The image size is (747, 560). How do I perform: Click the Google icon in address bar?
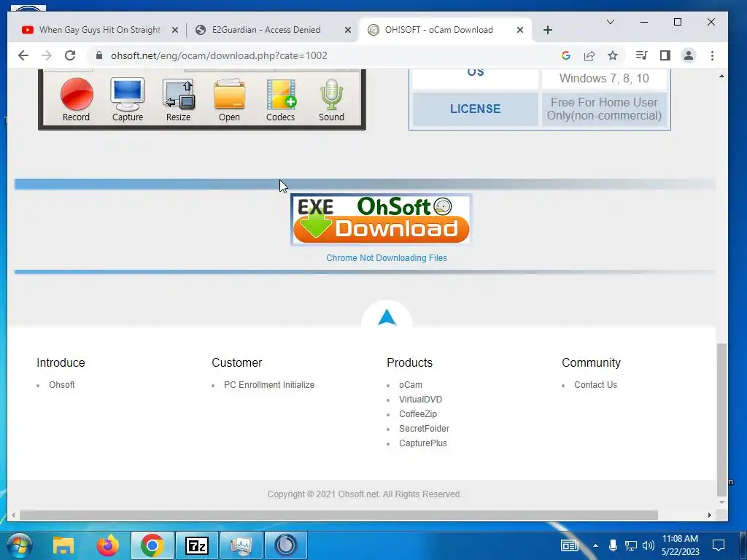[566, 55]
